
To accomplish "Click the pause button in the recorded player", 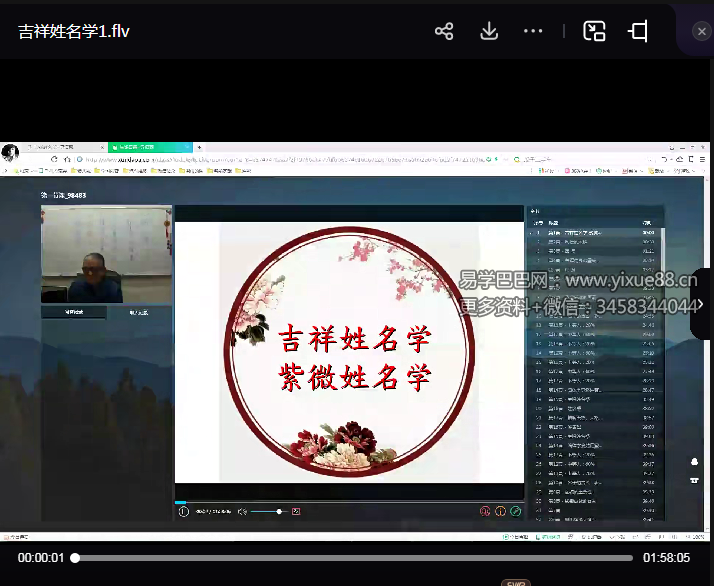I will (184, 511).
